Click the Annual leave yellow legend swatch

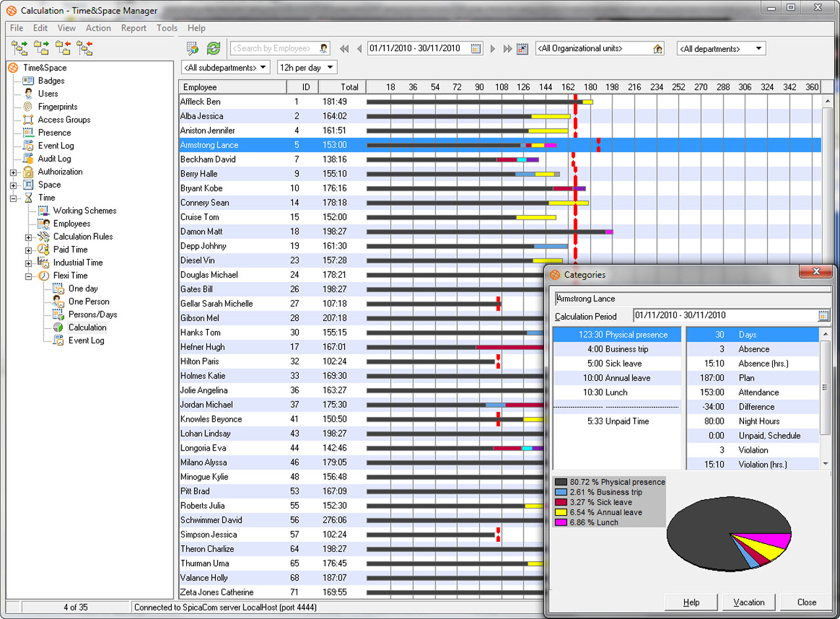[x=561, y=512]
